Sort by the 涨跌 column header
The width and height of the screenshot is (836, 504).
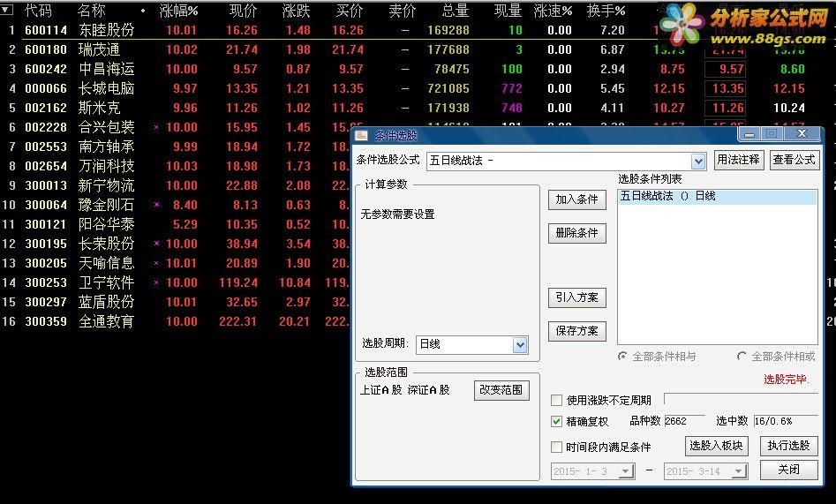coord(296,10)
